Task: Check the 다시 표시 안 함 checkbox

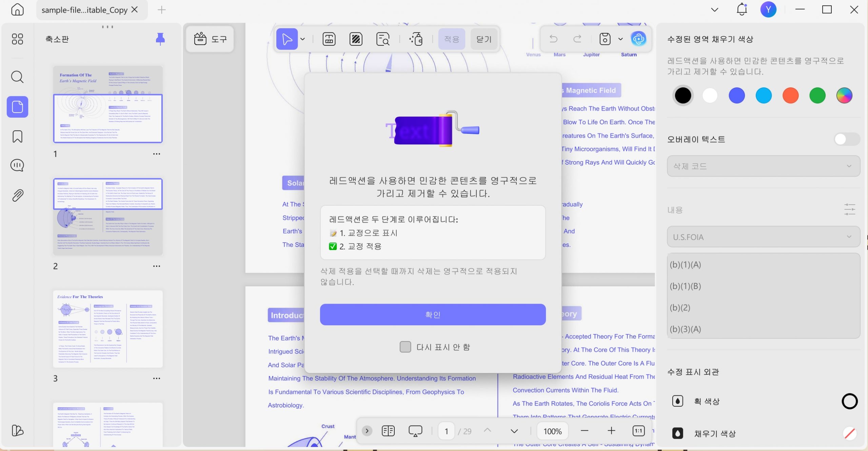Action: (405, 347)
